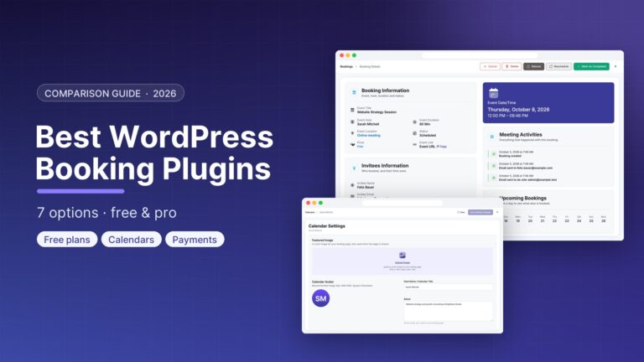Click the 'Website Strategy Session' event title text
This screenshot has height=362, width=644.
[x=377, y=112]
